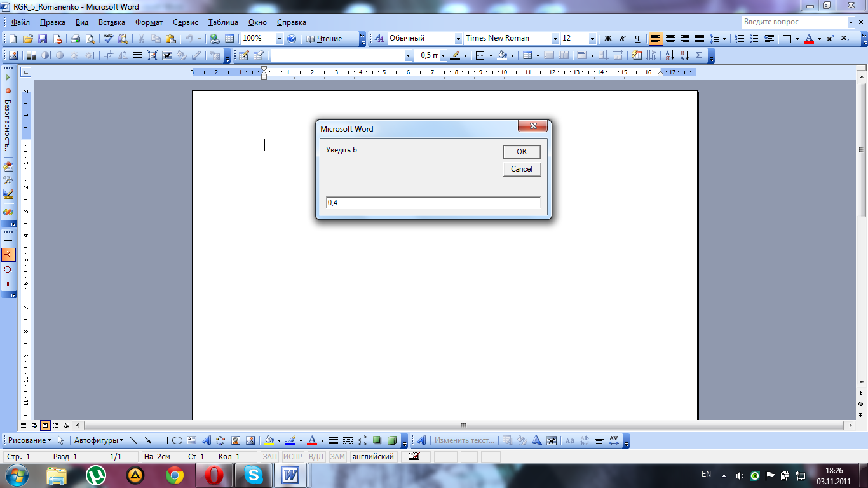Open the zoom 100% dropdown
Image resolution: width=868 pixels, height=488 pixels.
[x=280, y=39]
